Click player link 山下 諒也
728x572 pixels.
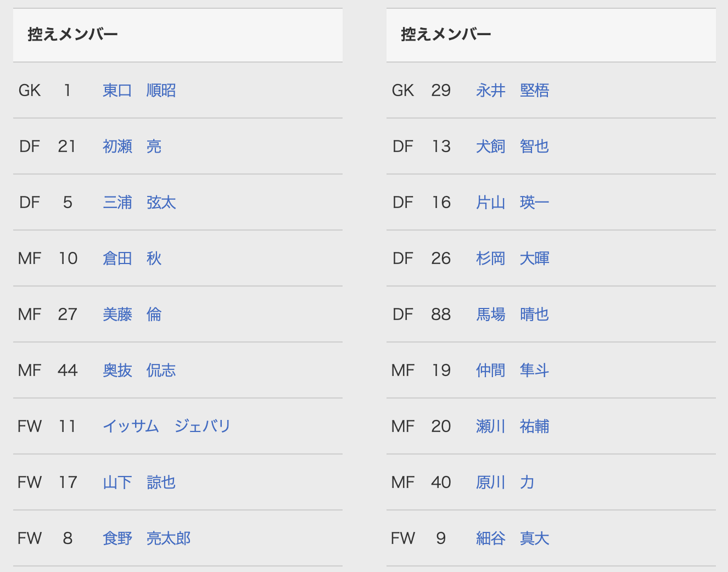pos(139,483)
